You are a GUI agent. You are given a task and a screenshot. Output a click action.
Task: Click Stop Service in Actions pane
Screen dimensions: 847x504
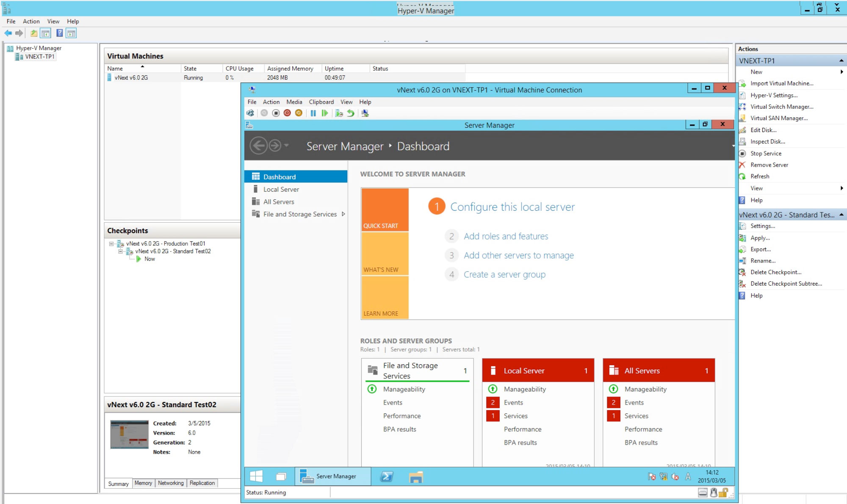click(x=766, y=153)
